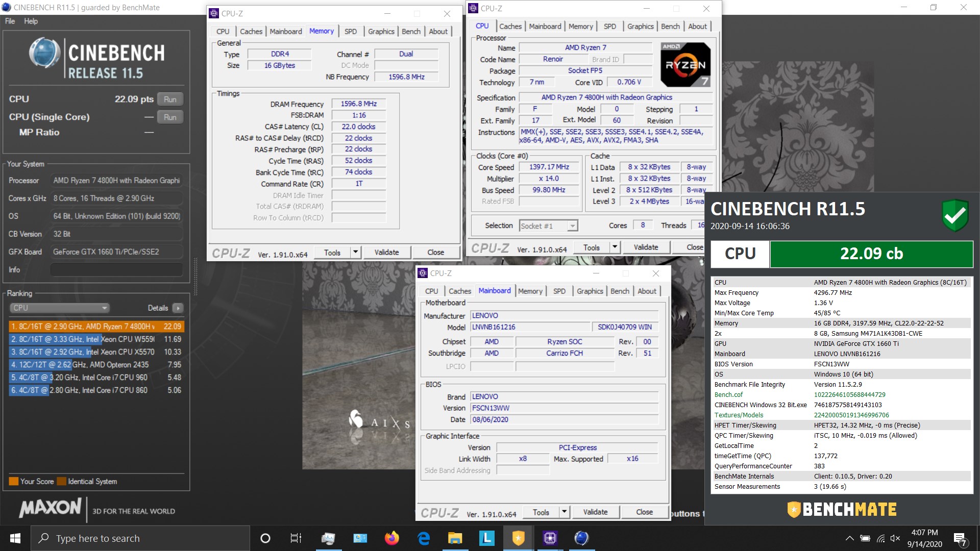This screenshot has width=980, height=551.
Task: Expand Tools dropdown arrow in processor CPU-Z
Action: coord(615,247)
